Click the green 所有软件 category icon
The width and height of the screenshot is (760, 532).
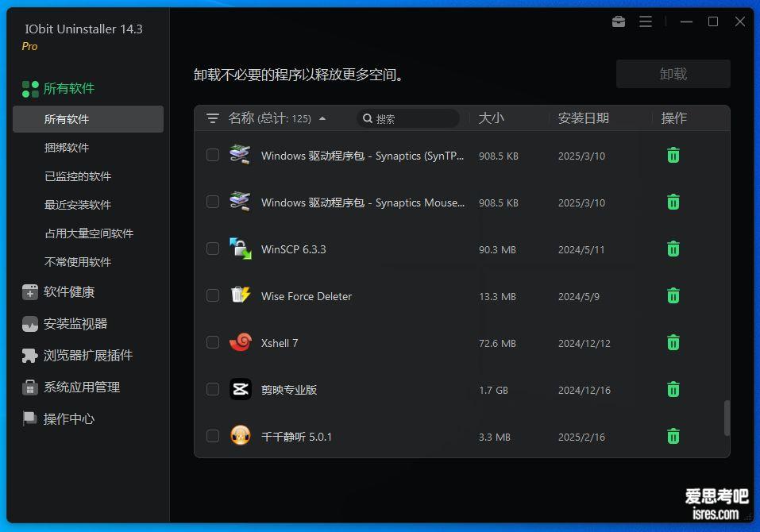click(x=30, y=89)
